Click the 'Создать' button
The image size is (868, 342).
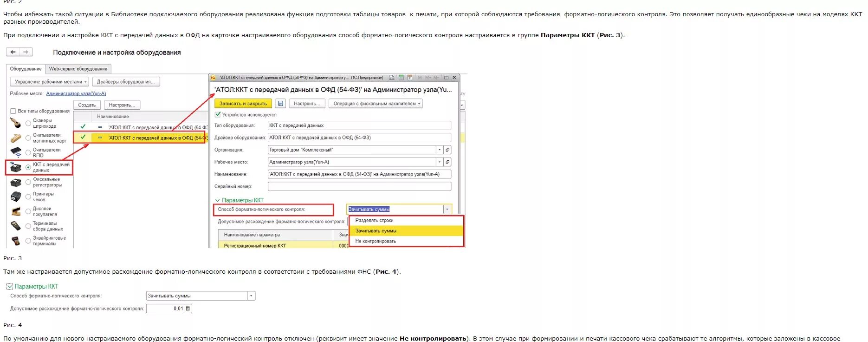point(87,105)
